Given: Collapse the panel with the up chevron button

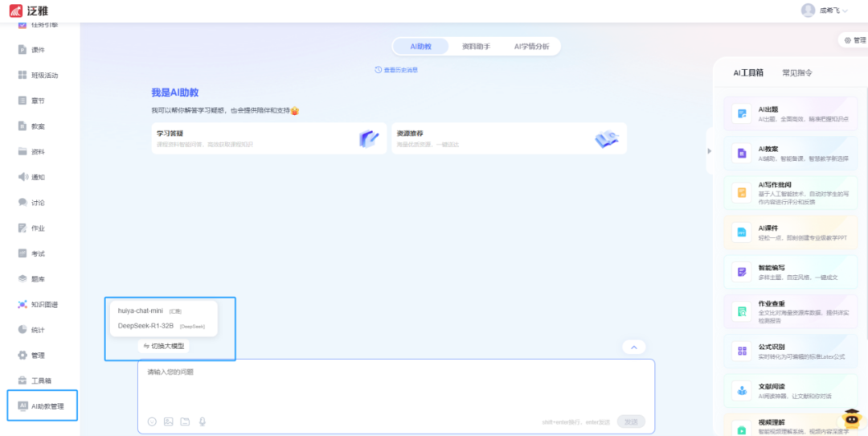Looking at the screenshot, I should coord(634,347).
